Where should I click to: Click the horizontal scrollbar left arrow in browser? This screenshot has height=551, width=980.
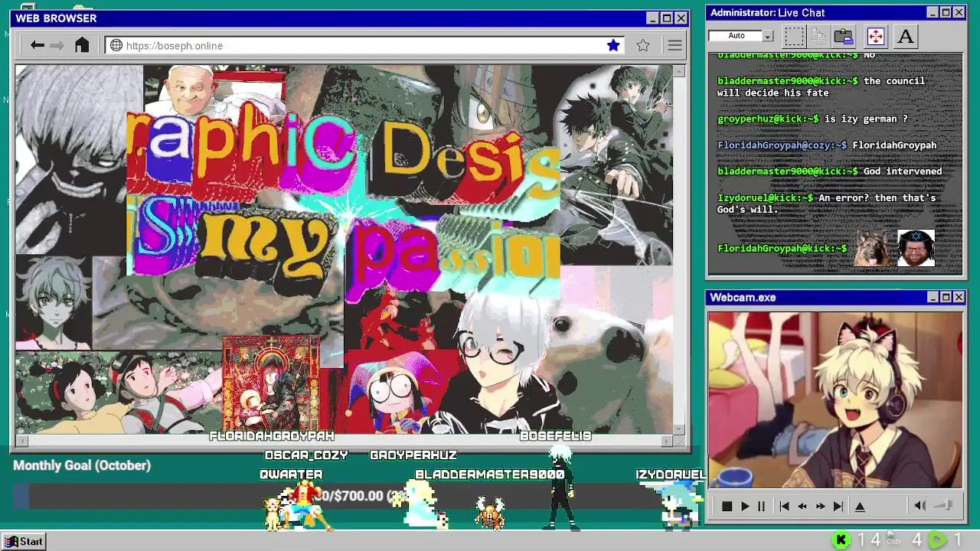[21, 441]
